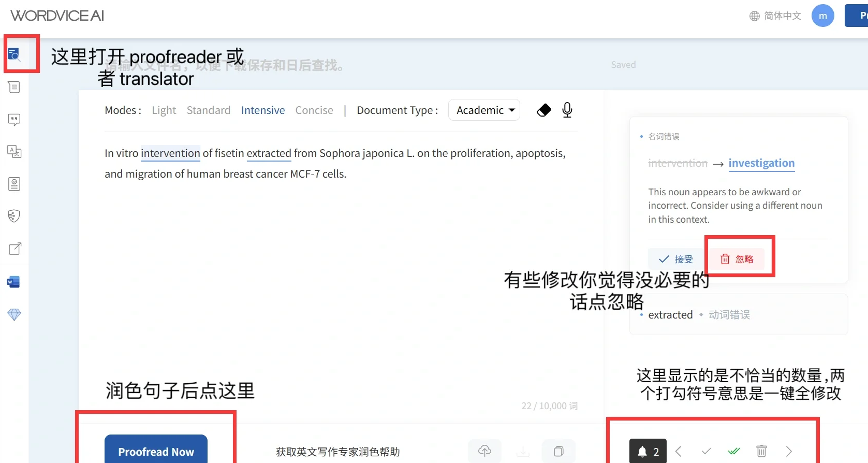The height and width of the screenshot is (463, 868).
Task: Click the cloud upload icon
Action: pos(484,451)
